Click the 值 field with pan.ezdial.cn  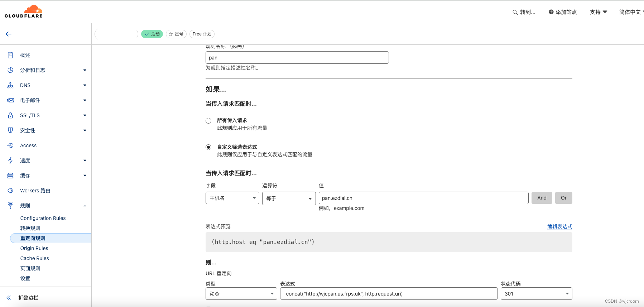[x=424, y=198]
